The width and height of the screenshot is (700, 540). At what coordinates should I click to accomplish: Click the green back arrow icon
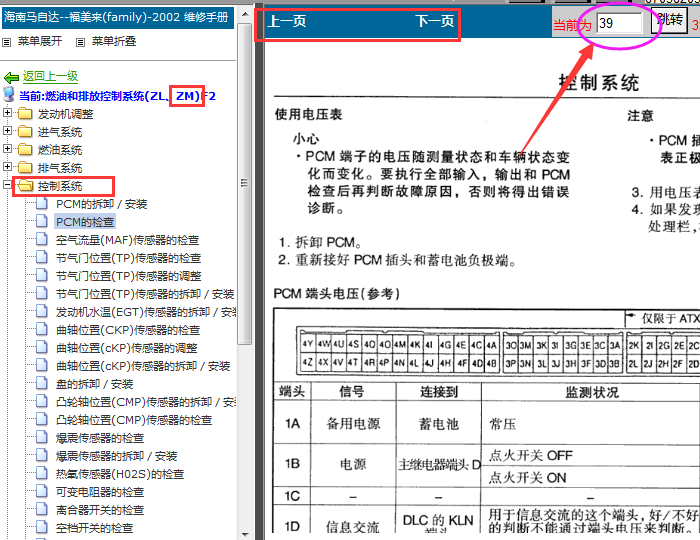click(11, 78)
